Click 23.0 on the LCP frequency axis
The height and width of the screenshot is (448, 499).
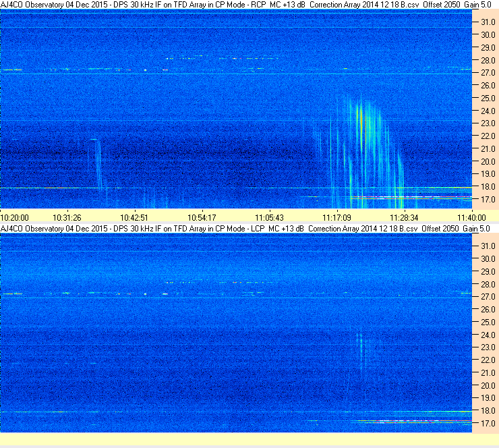pyautogui.click(x=488, y=347)
